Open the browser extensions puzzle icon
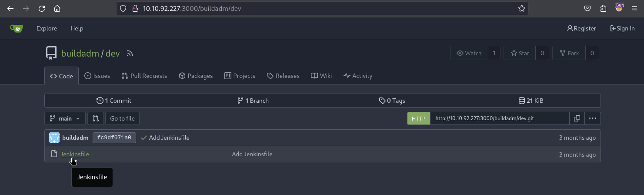This screenshot has width=644, height=195. click(603, 8)
